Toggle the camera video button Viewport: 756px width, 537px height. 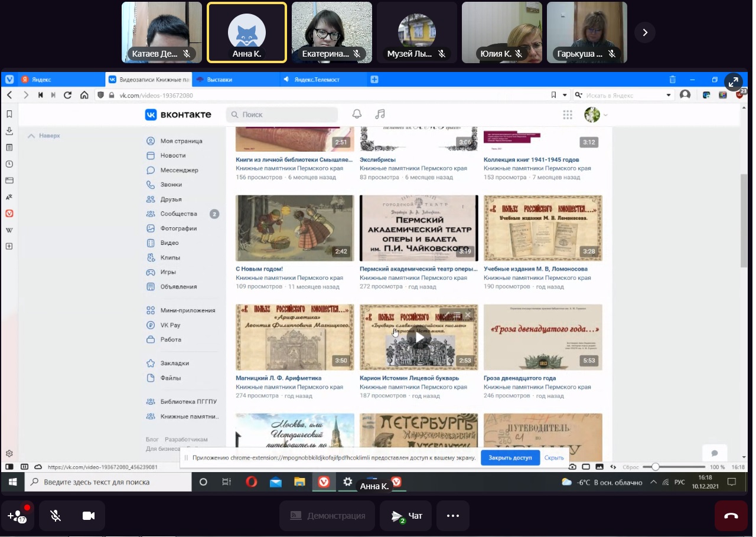pyautogui.click(x=89, y=516)
